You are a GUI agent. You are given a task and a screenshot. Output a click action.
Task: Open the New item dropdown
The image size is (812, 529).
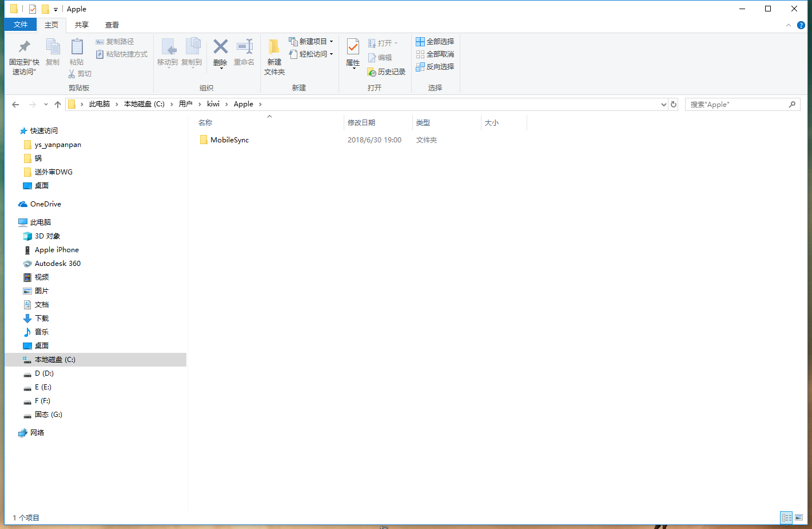coord(311,42)
